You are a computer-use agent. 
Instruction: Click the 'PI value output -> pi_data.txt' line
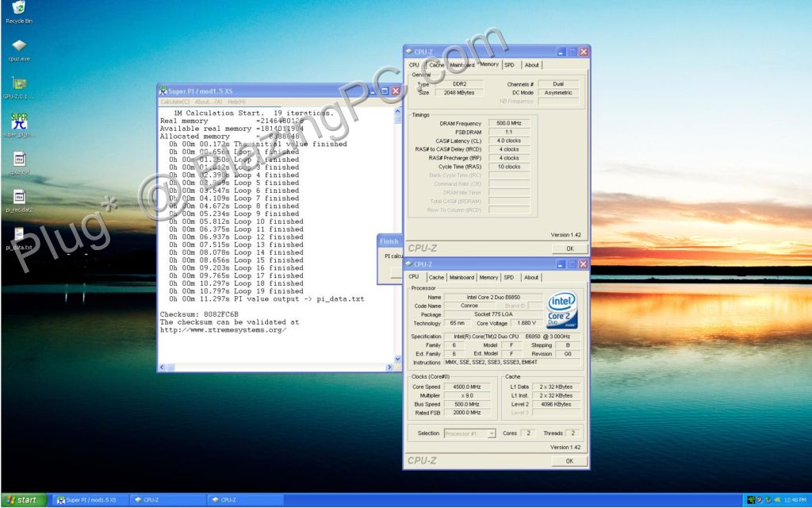pyautogui.click(x=266, y=298)
